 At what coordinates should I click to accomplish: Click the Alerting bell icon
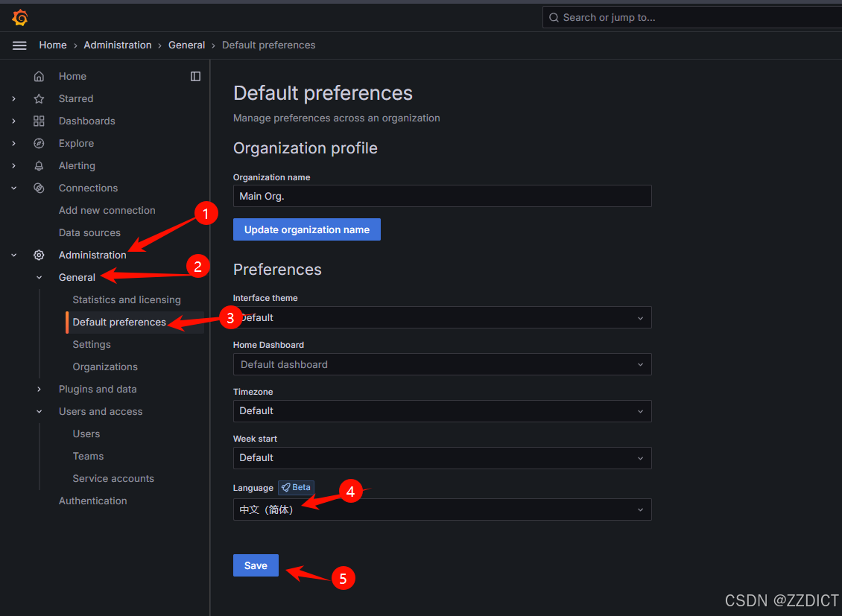[x=39, y=166]
